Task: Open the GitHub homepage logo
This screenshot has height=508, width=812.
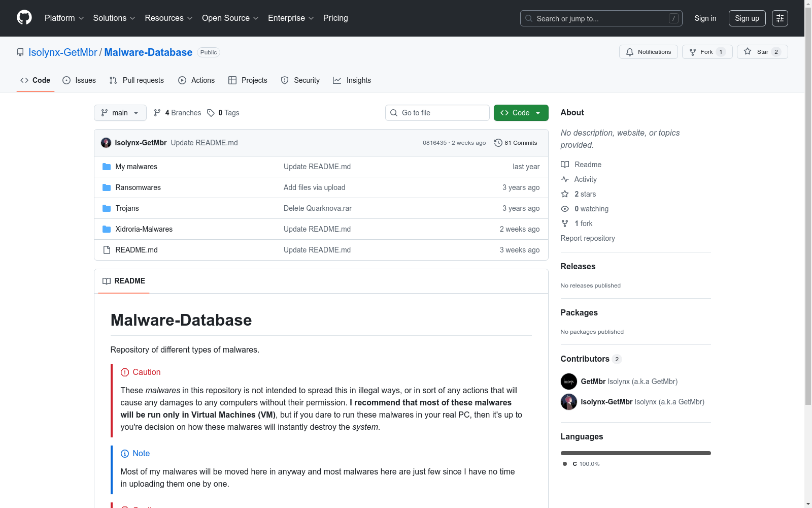Action: pyautogui.click(x=24, y=18)
